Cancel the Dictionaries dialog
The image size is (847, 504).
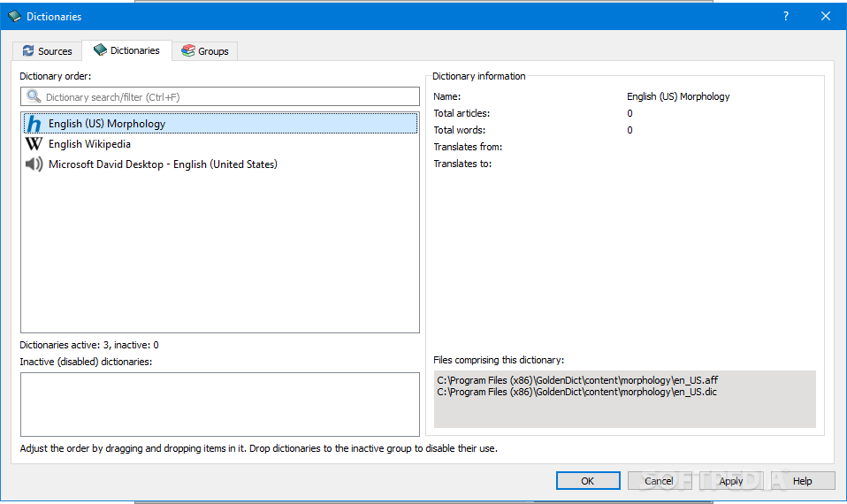659,481
